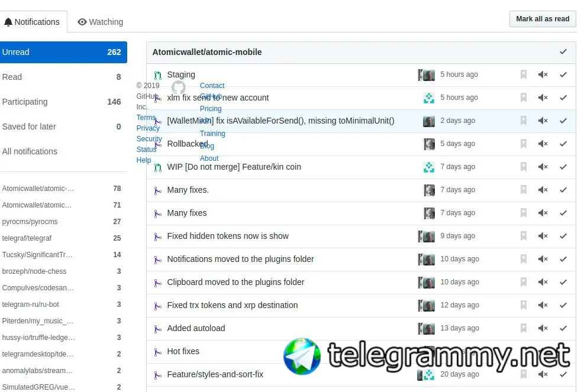Image resolution: width=581 pixels, height=392 pixels.
Task: Mark all Atomicwallet/atomic-mobile notifications as read
Action: click(563, 52)
